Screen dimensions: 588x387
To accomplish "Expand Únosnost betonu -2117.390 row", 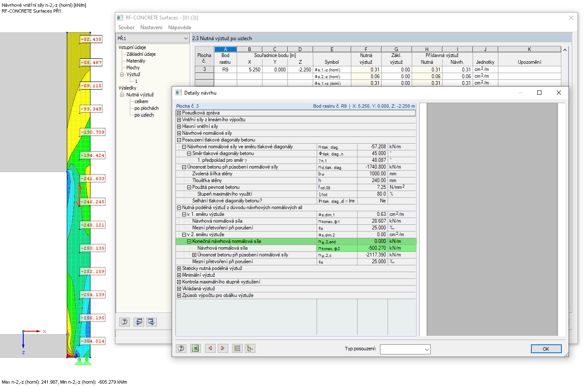I will click(194, 255).
